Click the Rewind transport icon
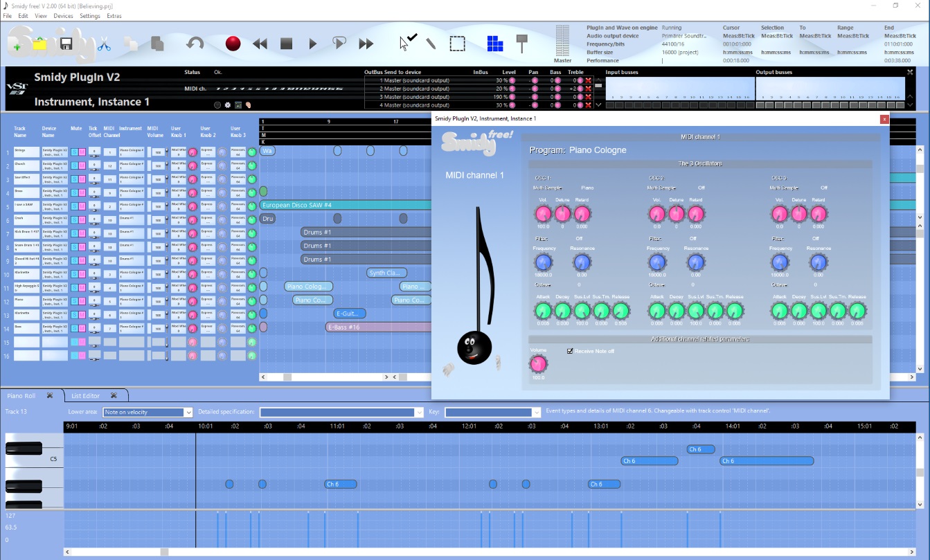The height and width of the screenshot is (560, 930). tap(260, 43)
